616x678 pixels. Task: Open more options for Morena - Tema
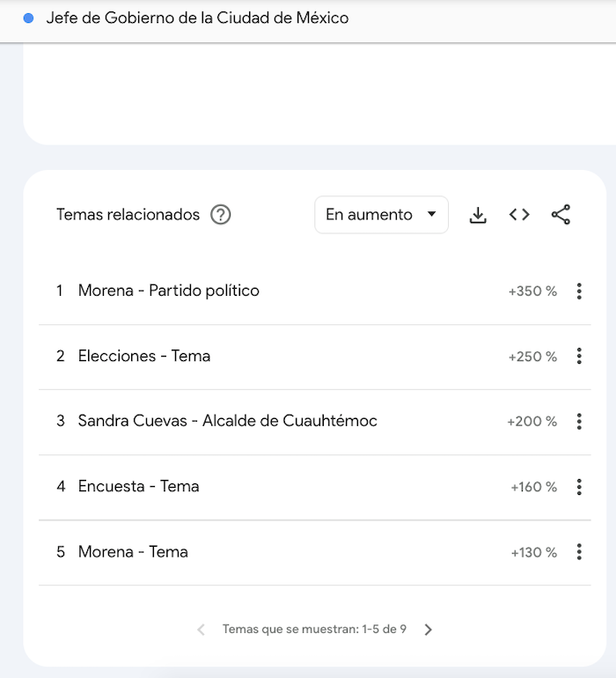pos(579,552)
